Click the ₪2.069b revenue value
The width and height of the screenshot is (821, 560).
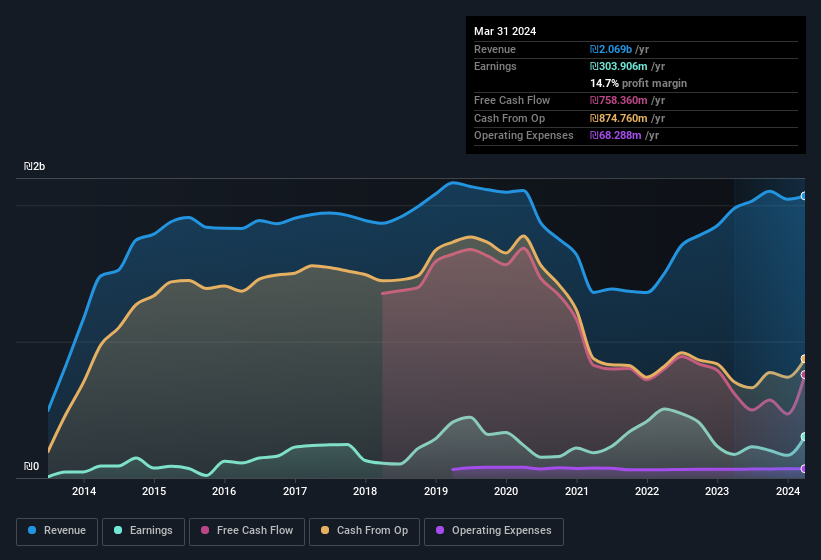(x=611, y=49)
